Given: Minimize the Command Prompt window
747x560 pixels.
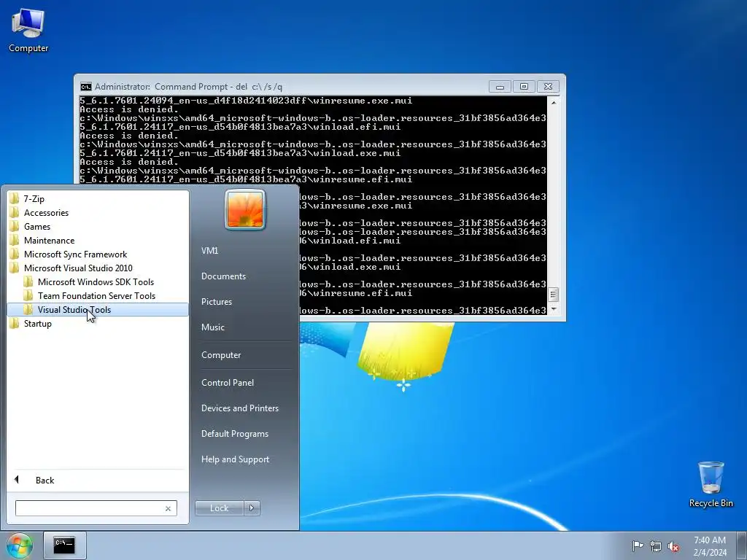Looking at the screenshot, I should 500,87.
